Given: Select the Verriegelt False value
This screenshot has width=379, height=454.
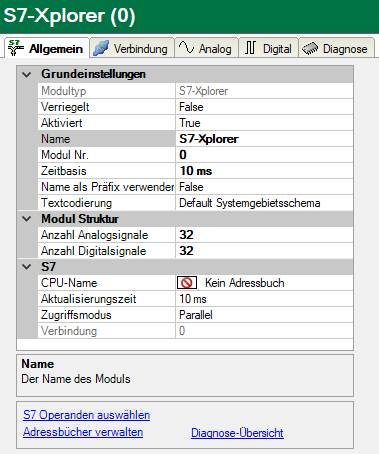Looking at the screenshot, I should (264, 107).
